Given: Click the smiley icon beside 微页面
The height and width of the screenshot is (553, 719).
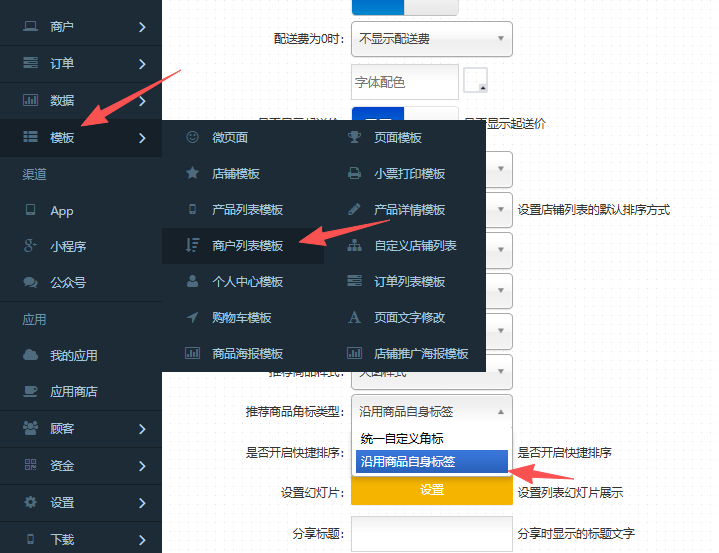Looking at the screenshot, I should pos(192,137).
